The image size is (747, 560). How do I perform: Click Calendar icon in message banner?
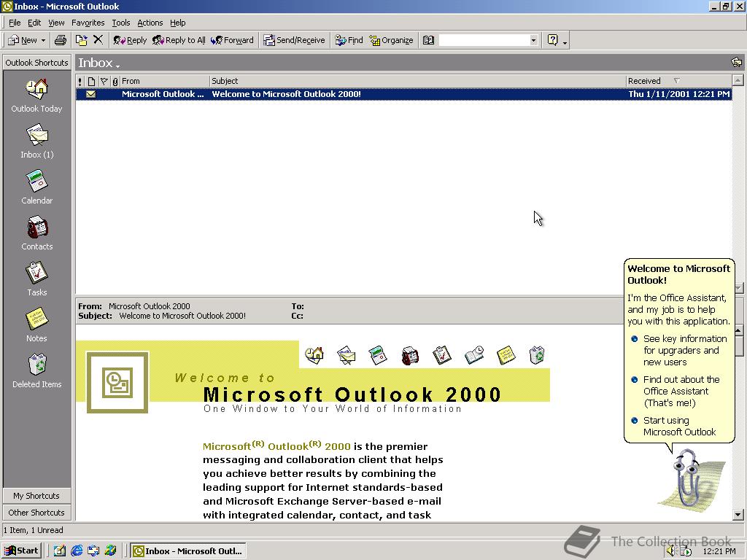tap(378, 355)
